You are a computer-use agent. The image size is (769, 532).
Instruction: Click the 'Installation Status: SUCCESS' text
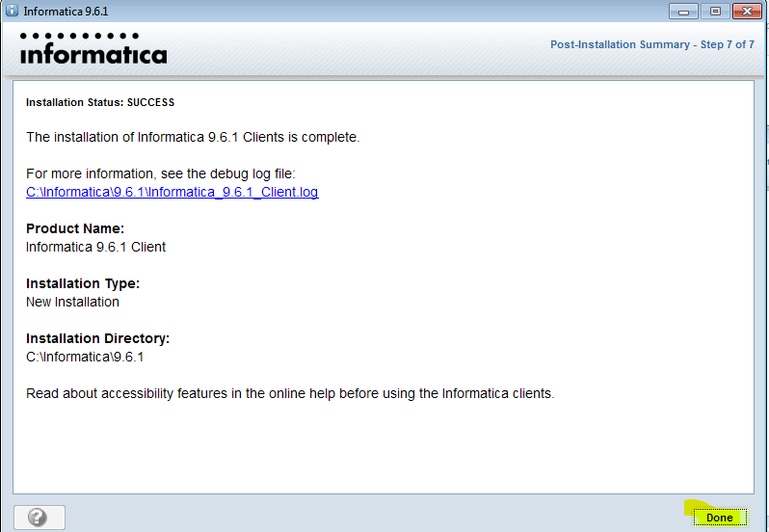(x=100, y=102)
